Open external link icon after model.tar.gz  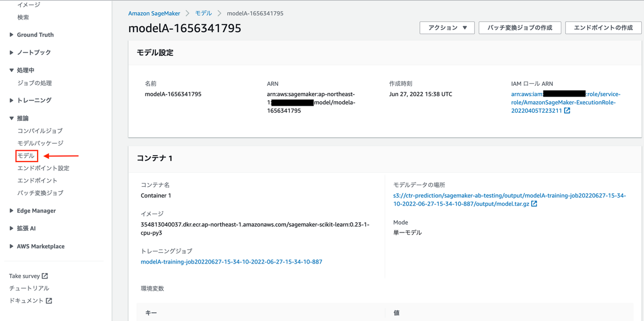coord(534,204)
